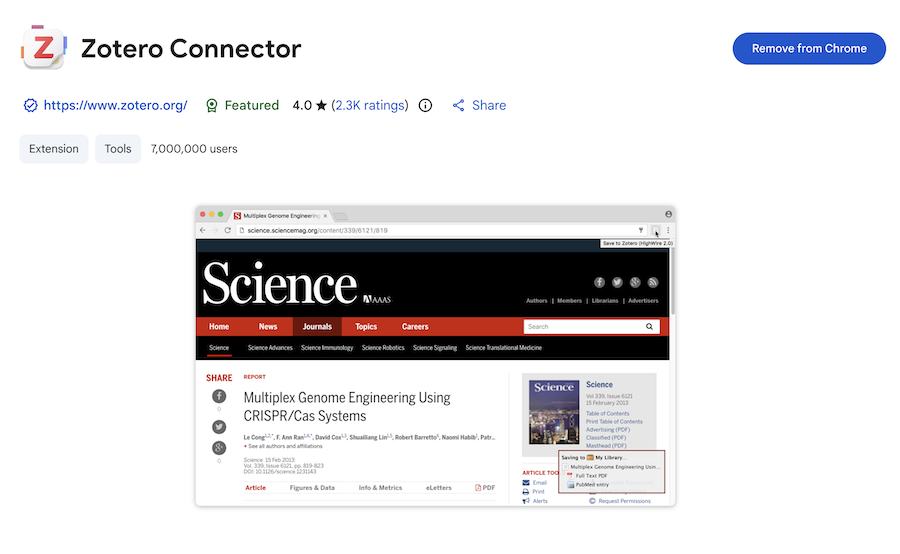Open the https://www.zotero.org/ publisher link

pos(116,105)
